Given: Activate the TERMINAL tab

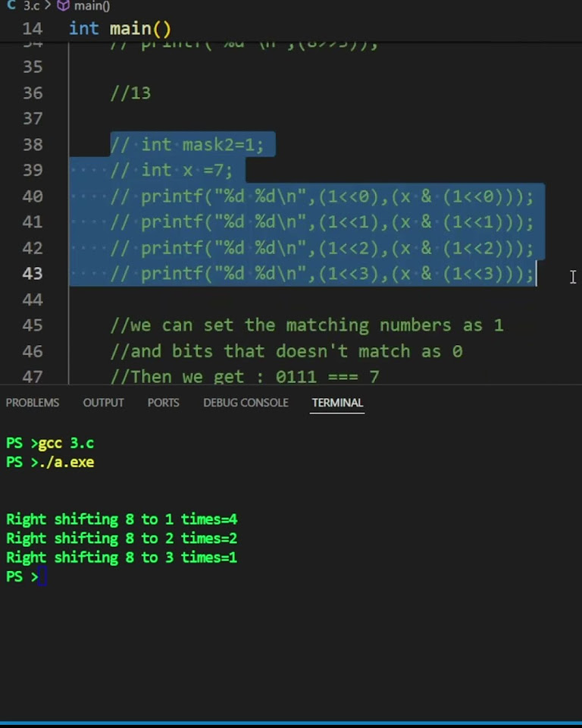Looking at the screenshot, I should (x=337, y=403).
